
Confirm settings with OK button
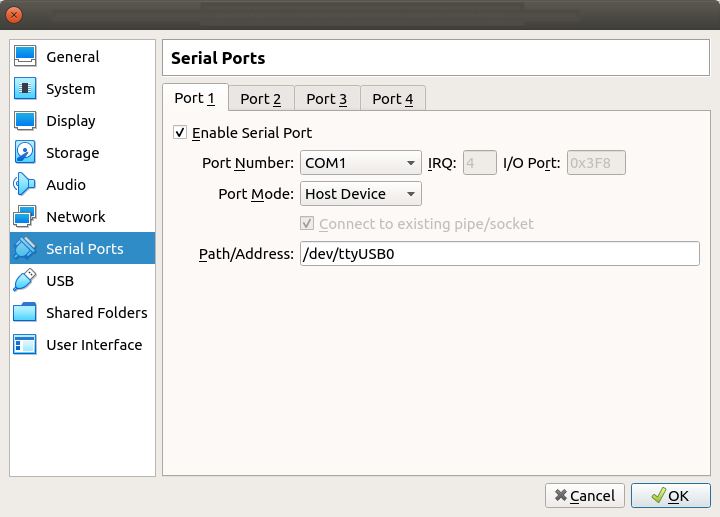tap(670, 495)
